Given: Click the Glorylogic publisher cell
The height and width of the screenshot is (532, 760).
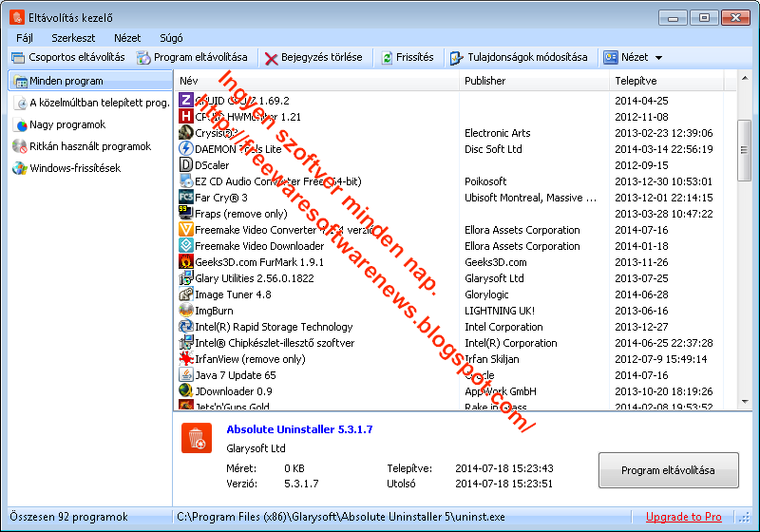Looking at the screenshot, I should point(486,294).
